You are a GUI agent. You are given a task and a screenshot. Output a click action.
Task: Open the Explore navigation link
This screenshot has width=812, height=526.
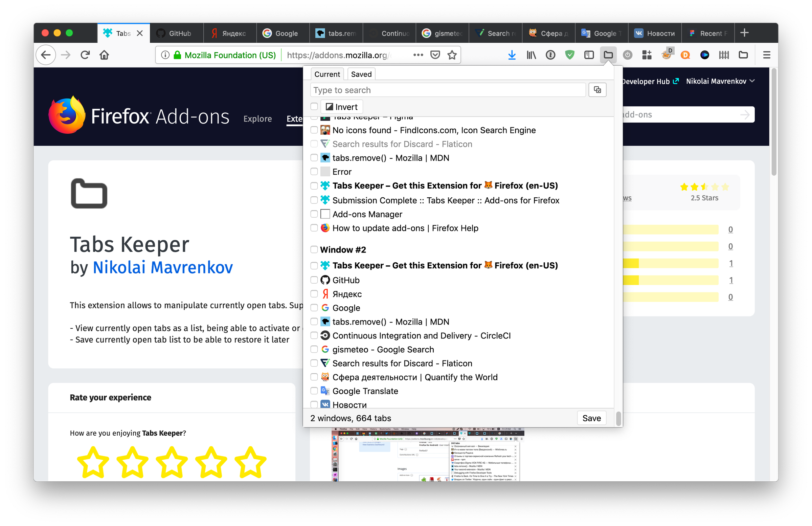pos(257,119)
